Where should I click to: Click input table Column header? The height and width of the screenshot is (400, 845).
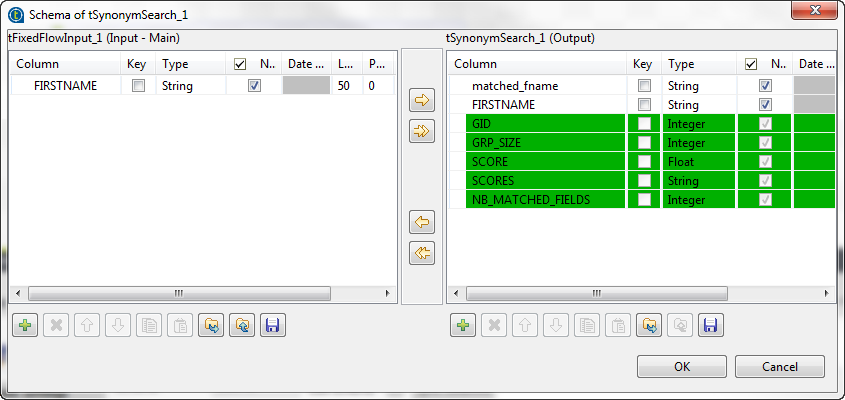(x=65, y=64)
